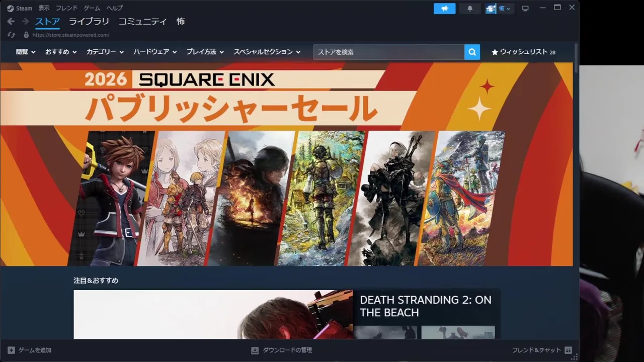Click the friends chat grid icon
The image size is (644, 362).
coord(568,350)
